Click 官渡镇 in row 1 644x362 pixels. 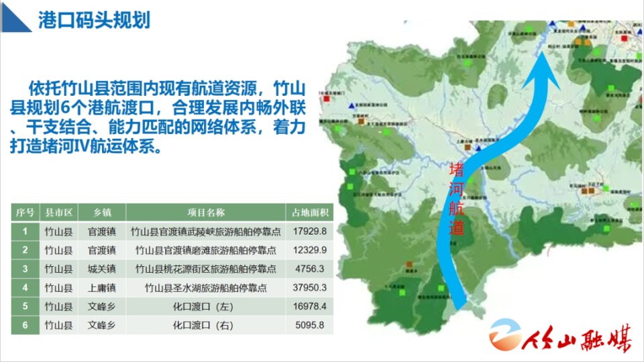(x=102, y=232)
